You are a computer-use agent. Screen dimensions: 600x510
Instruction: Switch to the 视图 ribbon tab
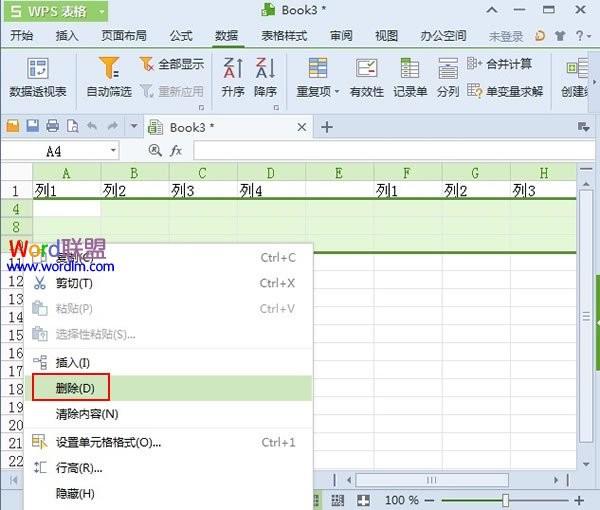tap(386, 36)
